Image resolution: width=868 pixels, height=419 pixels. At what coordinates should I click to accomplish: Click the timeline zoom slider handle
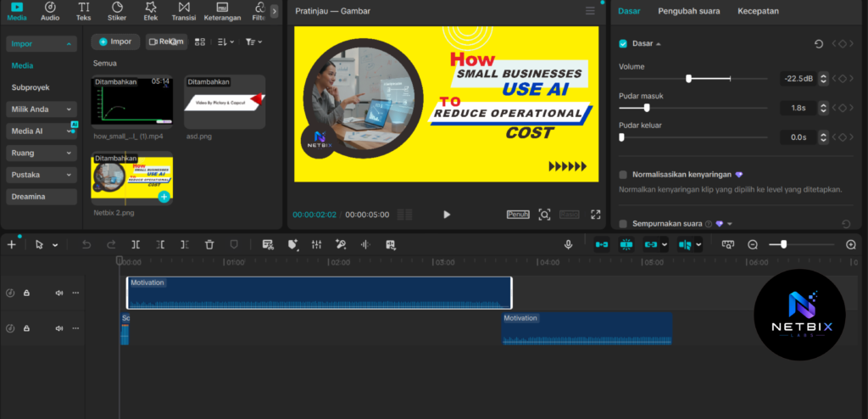tap(783, 244)
